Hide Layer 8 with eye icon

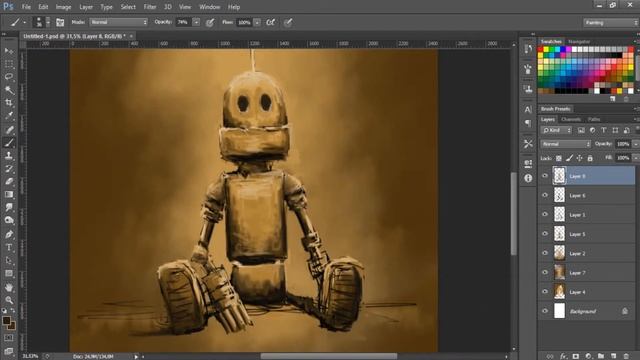click(x=545, y=176)
